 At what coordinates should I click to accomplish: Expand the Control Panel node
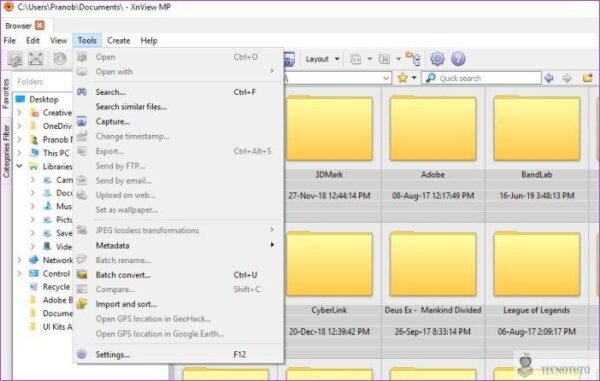point(20,274)
